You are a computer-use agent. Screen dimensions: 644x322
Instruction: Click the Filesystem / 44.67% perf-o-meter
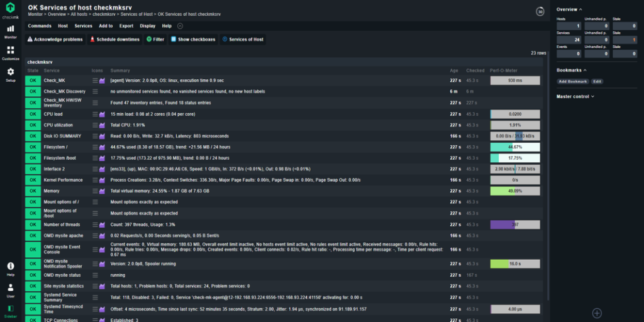click(x=515, y=147)
